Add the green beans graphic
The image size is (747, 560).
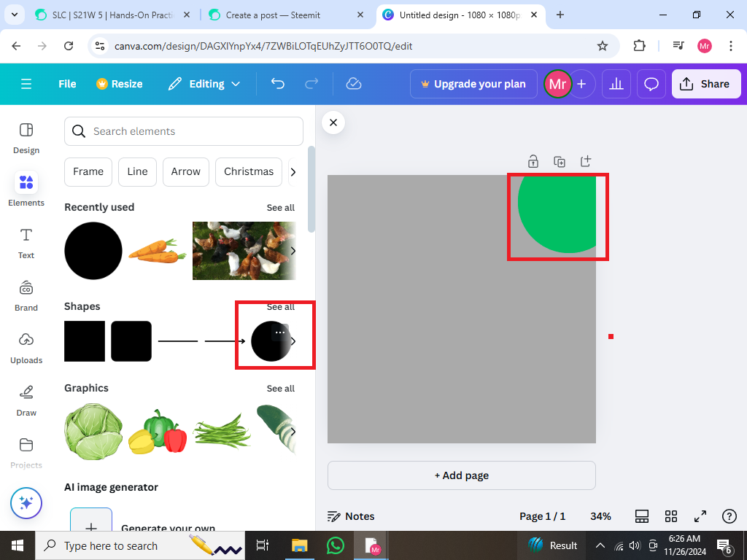pyautogui.click(x=222, y=432)
